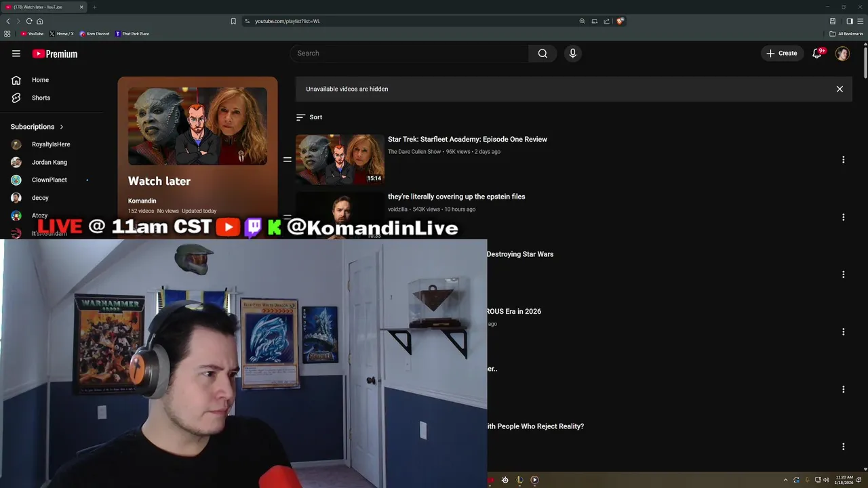Open the taskbar clock and date

tap(844, 480)
